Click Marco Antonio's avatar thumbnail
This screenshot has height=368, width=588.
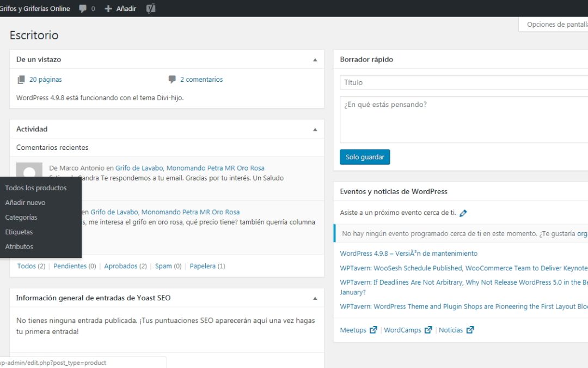(29, 170)
